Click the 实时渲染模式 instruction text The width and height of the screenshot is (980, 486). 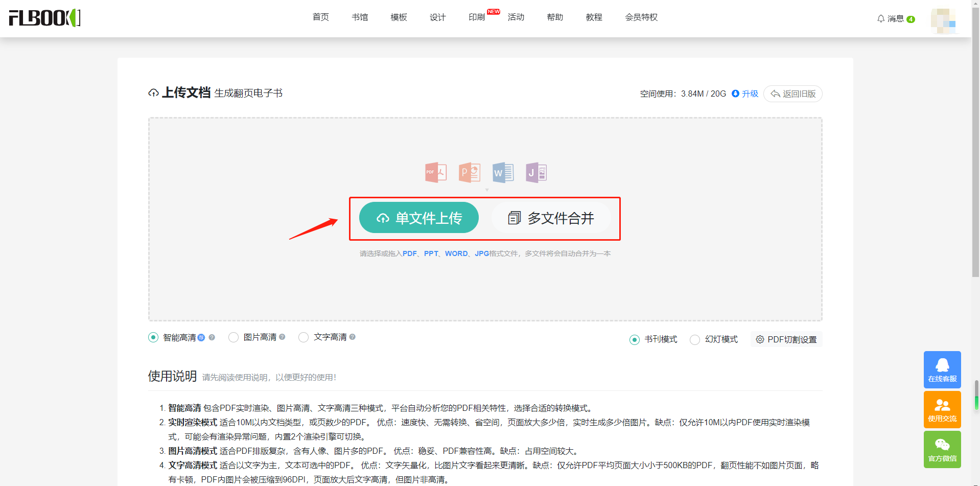click(x=193, y=422)
